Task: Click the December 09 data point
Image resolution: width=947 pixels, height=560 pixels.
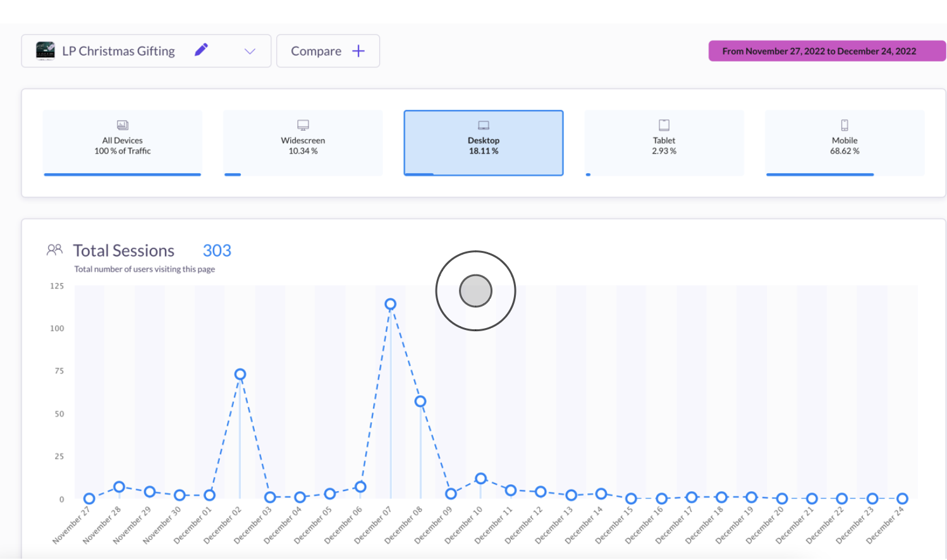Action: (451, 494)
